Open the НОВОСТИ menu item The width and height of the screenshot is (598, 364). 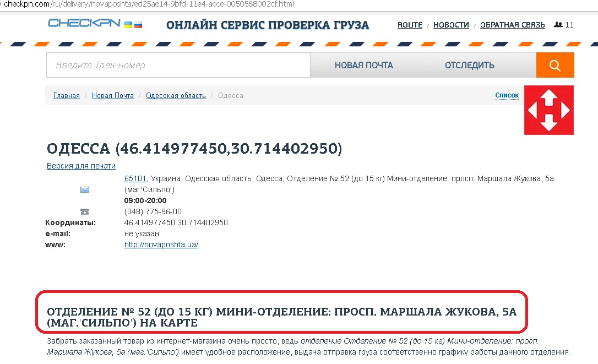[451, 25]
